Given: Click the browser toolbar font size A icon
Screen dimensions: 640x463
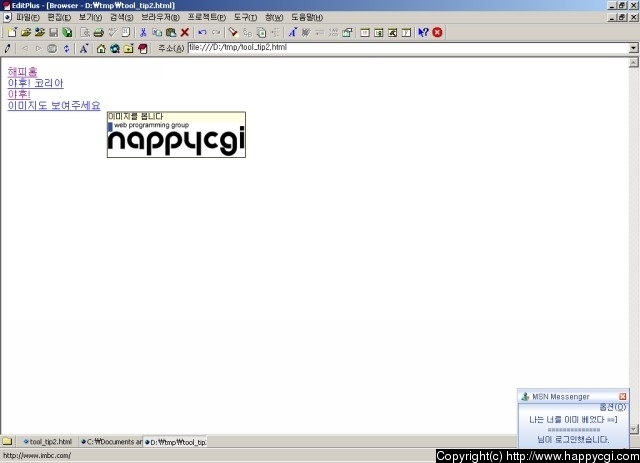Looking at the screenshot, I should (x=84, y=49).
